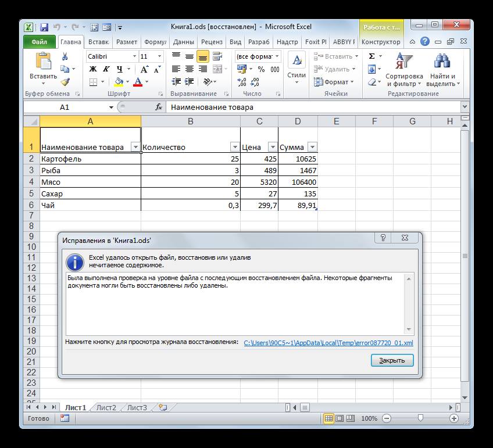The image size is (493, 448).
Task: Open the font name dropdown (Calibri)
Action: click(134, 56)
